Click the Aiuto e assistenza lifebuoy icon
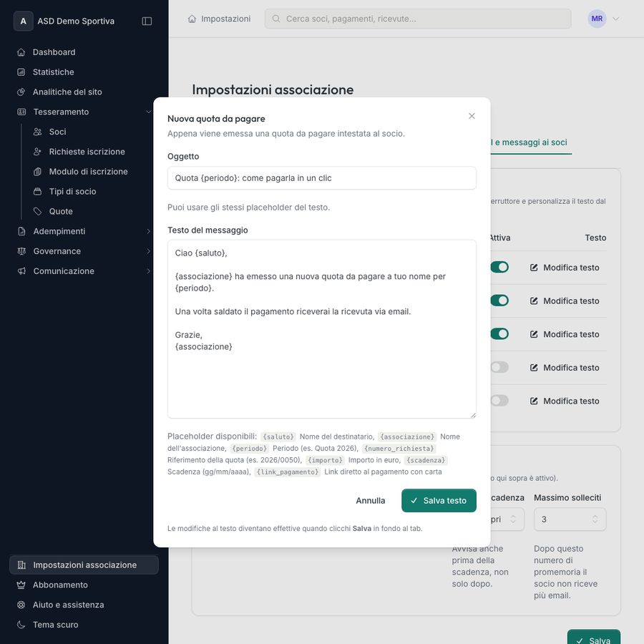Viewport: 644px width, 644px height. (21, 605)
